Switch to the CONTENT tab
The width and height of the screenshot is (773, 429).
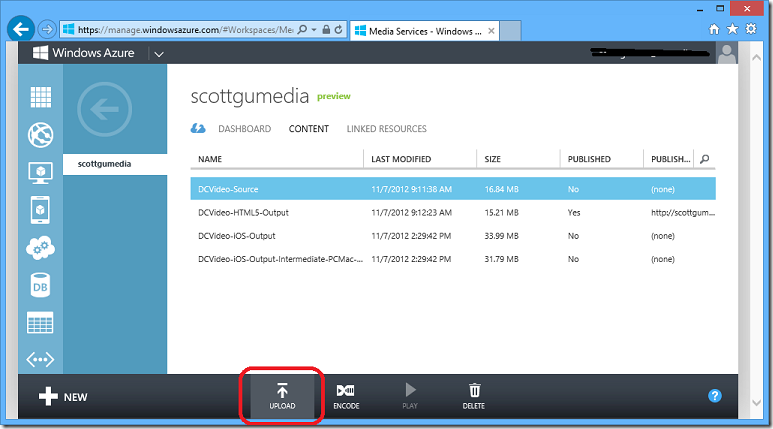(x=309, y=129)
